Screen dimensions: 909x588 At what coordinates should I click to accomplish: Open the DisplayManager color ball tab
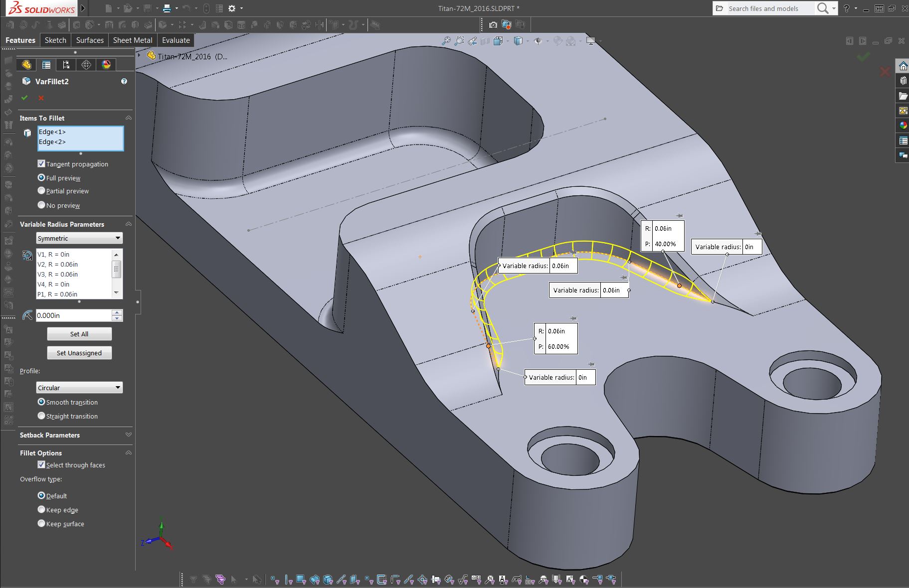click(x=106, y=65)
